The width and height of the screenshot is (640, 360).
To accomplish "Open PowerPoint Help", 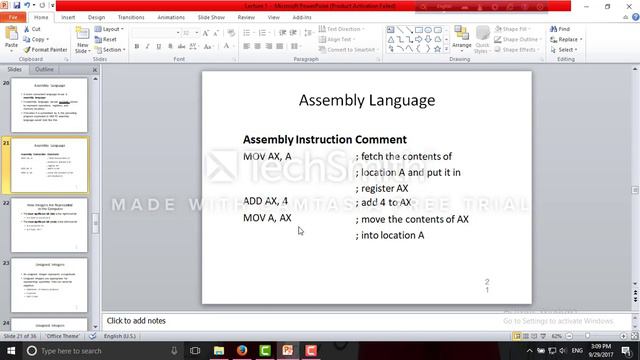I will pyautogui.click(x=636, y=17).
